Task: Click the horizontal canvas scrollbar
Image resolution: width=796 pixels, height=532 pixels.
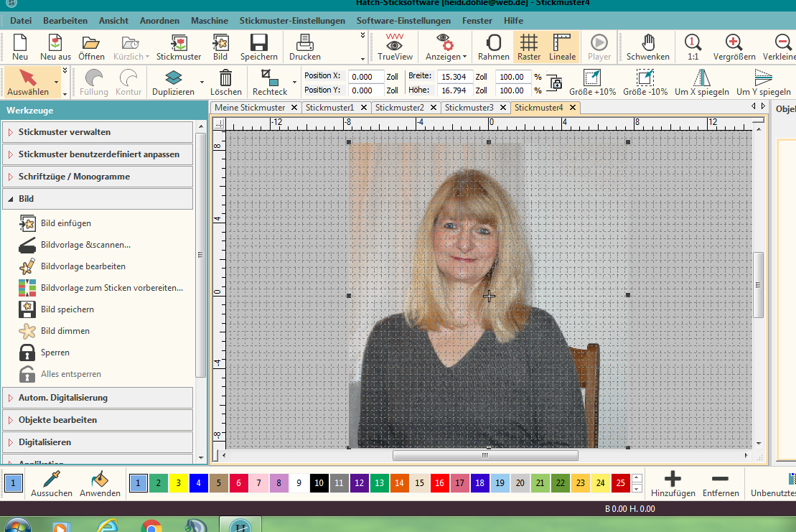Action: 485,455
